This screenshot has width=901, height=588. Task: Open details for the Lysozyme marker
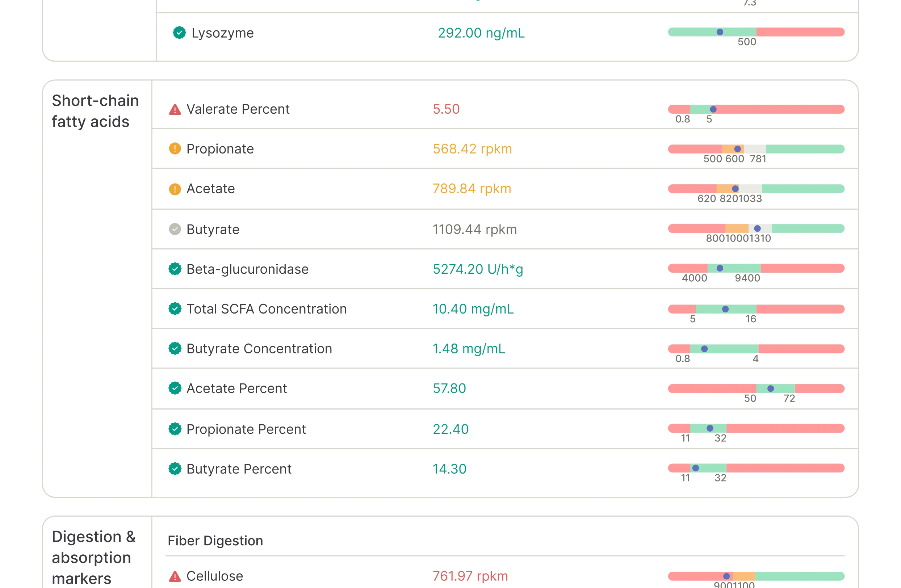[x=223, y=33]
